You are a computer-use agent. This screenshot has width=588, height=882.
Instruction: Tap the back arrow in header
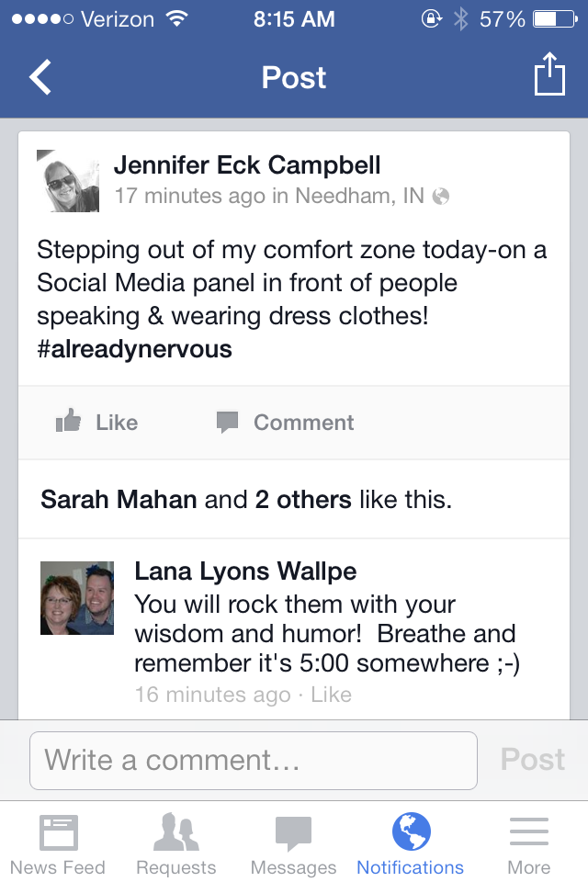tap(40, 77)
